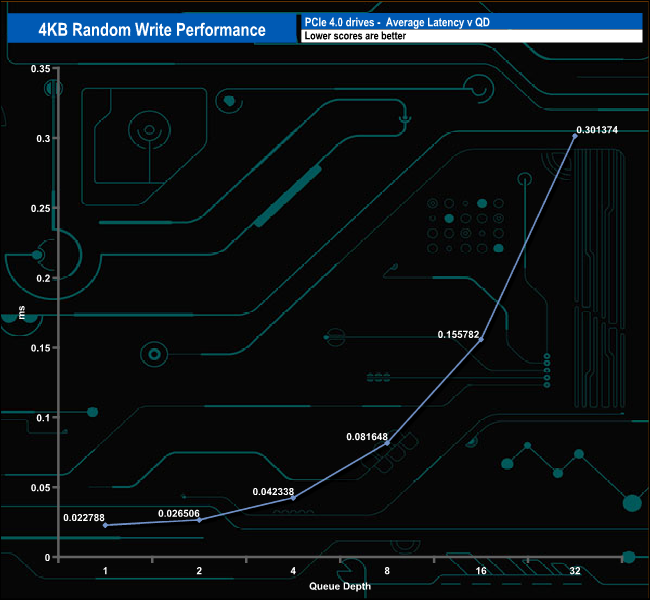Select the 0.042338 data label
This screenshot has width=650, height=600.
tap(273, 491)
